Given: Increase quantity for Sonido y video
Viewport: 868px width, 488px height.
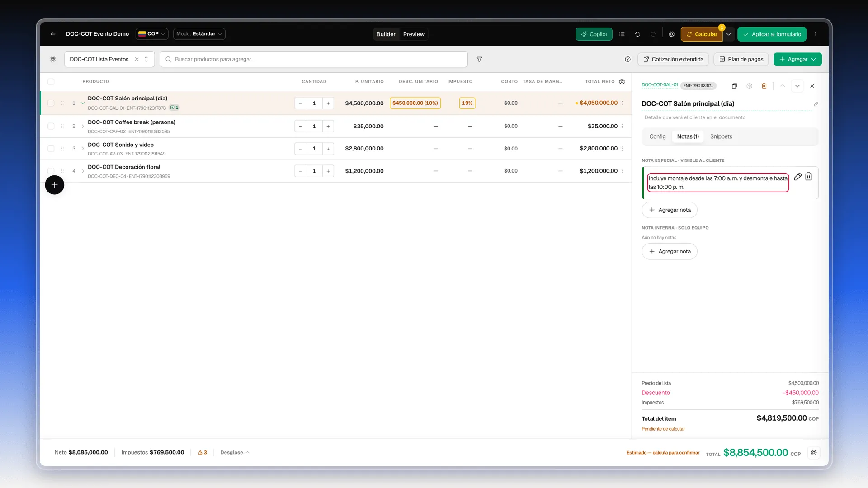Looking at the screenshot, I should click(x=328, y=149).
